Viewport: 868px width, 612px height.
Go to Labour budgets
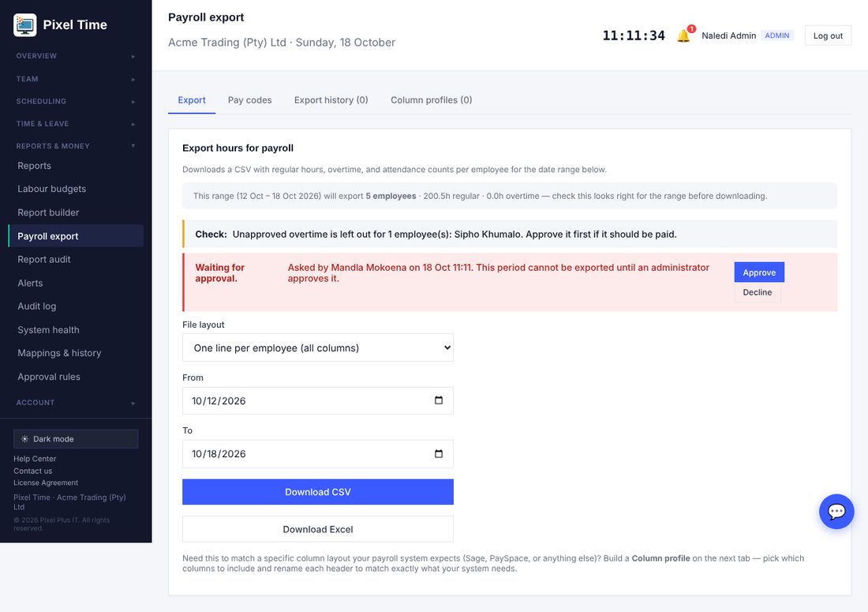click(x=76, y=189)
